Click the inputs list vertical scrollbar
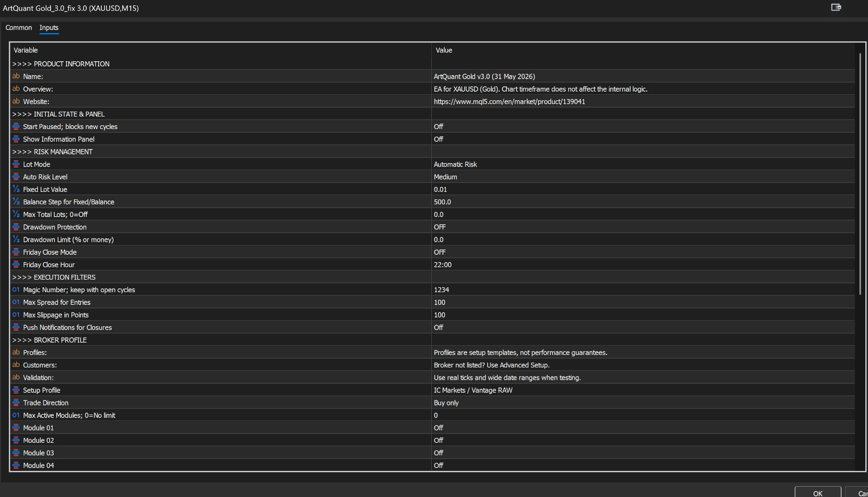868x497 pixels. 860,173
